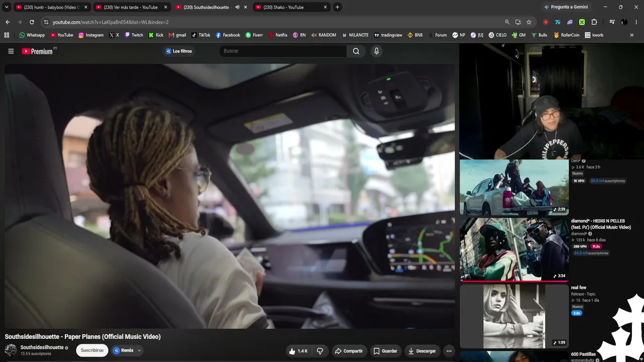Switch to the huntr - babyboo tab
Viewport: 644px width, 362px height.
(x=51, y=7)
